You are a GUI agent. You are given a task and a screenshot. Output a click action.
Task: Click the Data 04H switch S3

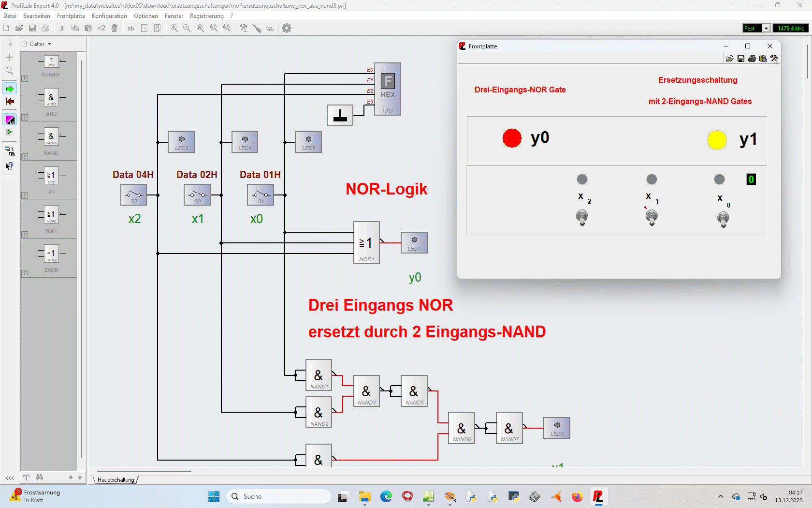[133, 195]
